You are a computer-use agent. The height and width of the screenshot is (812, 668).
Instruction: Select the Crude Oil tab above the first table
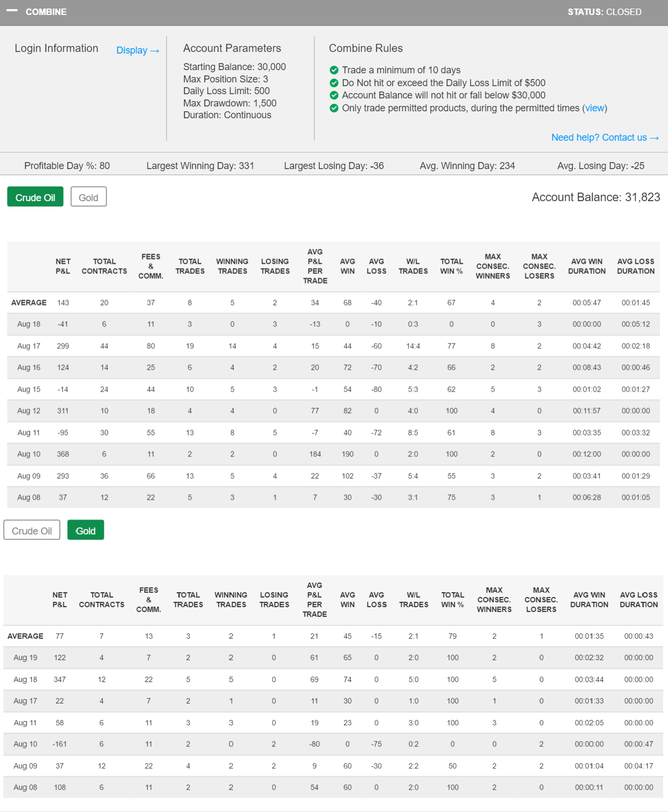(x=35, y=197)
